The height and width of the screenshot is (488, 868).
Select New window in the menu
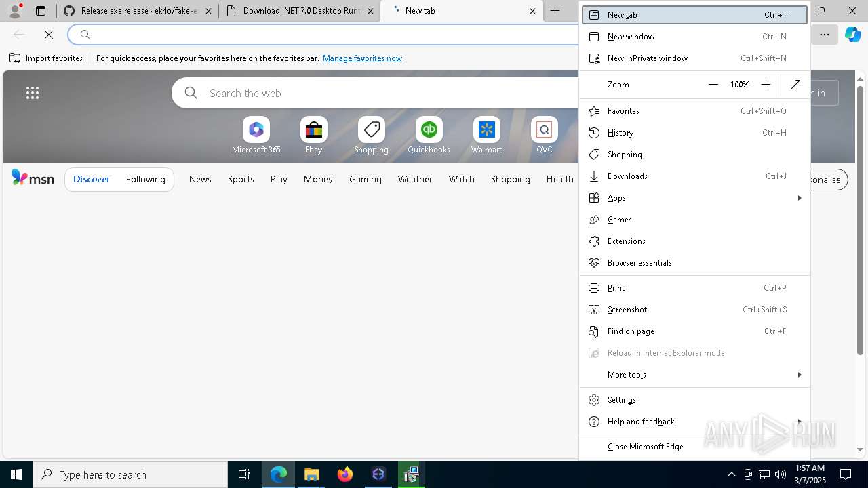[x=695, y=37]
